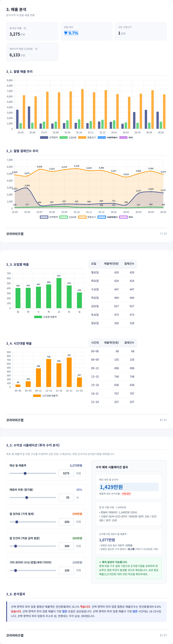
Task: Click help icon beside 배후지역 매출 (신길4동)
Action: click(x=36, y=49)
